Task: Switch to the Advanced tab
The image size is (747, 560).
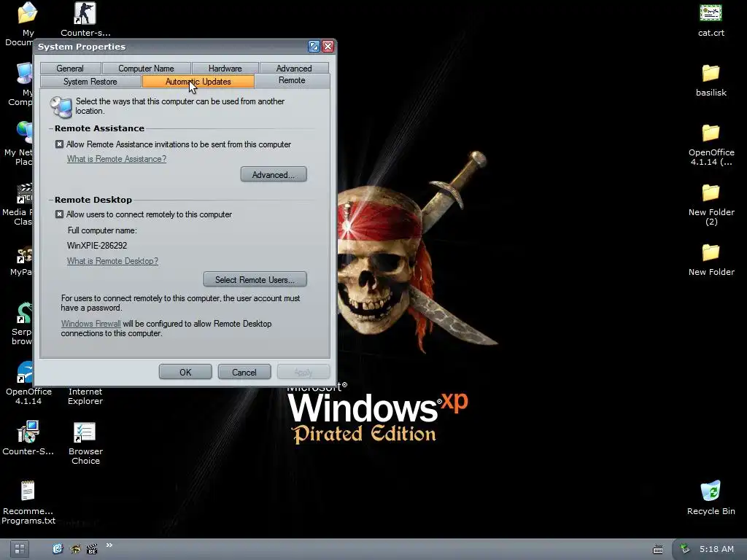Action: tap(294, 68)
